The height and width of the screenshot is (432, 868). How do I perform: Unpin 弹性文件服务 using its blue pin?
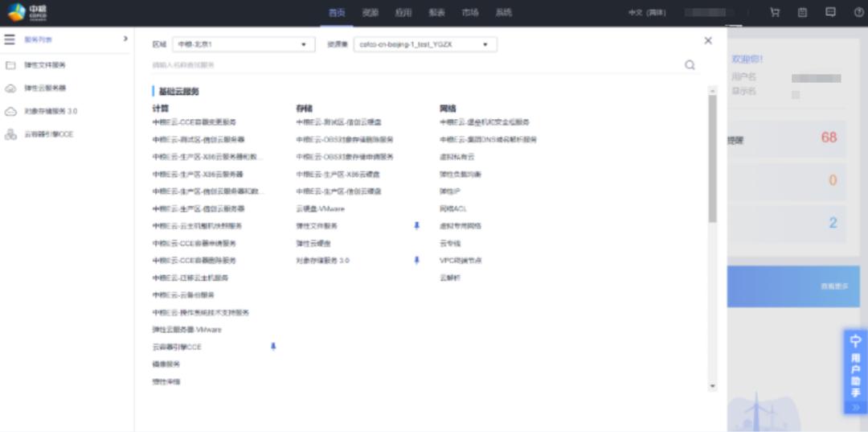click(x=417, y=225)
